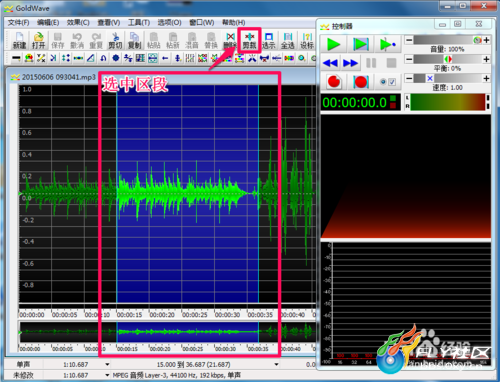The height and width of the screenshot is (382, 500).
Task: Click the 撤消 (Undo) toolbar icon
Action: [x=77, y=40]
